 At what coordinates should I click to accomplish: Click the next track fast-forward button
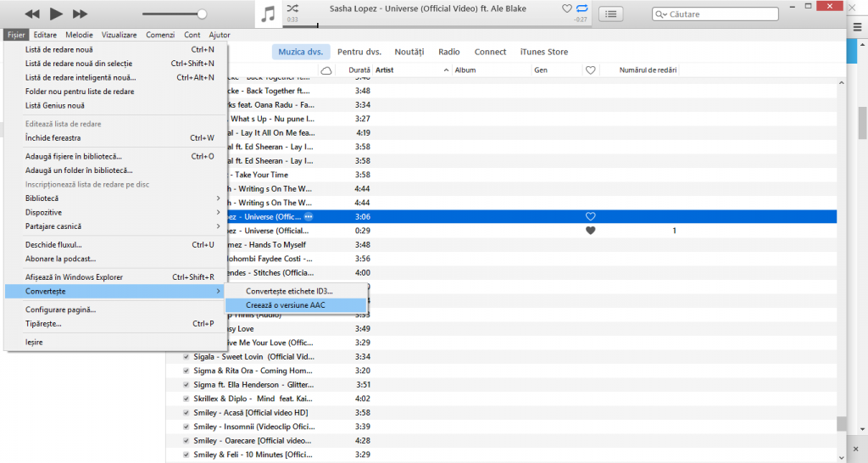(81, 14)
